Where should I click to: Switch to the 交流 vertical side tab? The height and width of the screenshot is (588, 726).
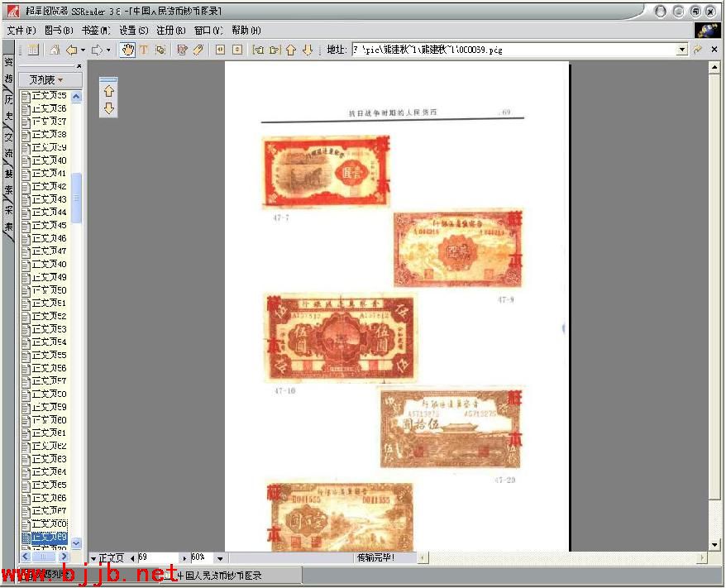point(8,145)
